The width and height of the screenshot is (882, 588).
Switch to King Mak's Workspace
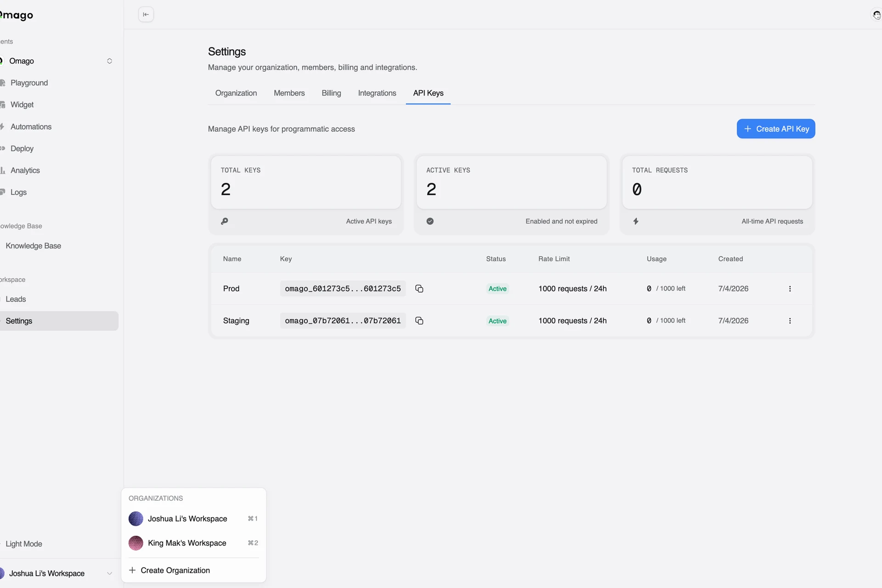pos(193,543)
